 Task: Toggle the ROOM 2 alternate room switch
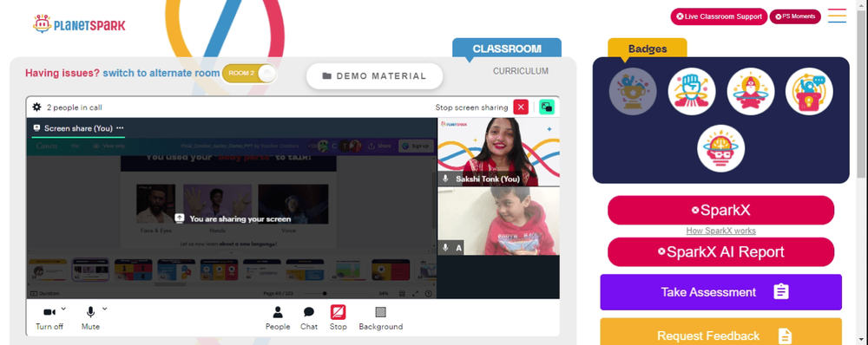coord(249,74)
